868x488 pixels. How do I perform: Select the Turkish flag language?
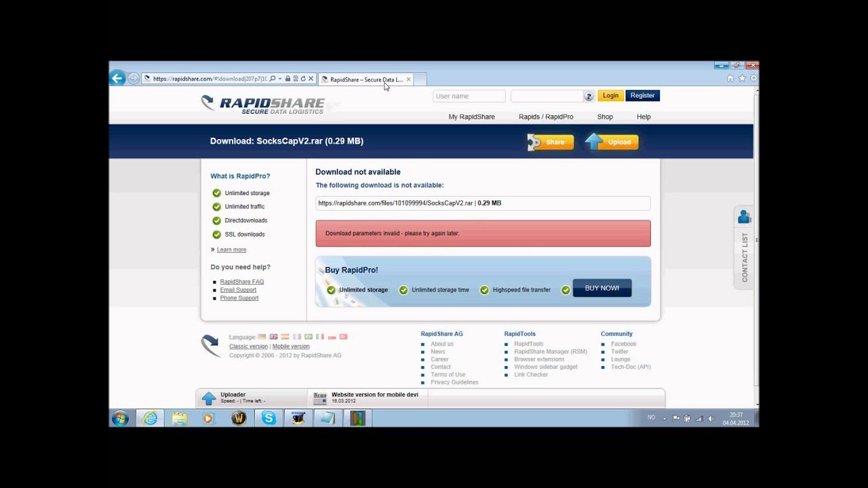(343, 336)
